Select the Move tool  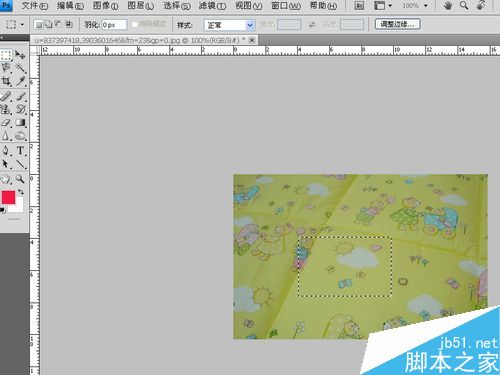pos(20,55)
